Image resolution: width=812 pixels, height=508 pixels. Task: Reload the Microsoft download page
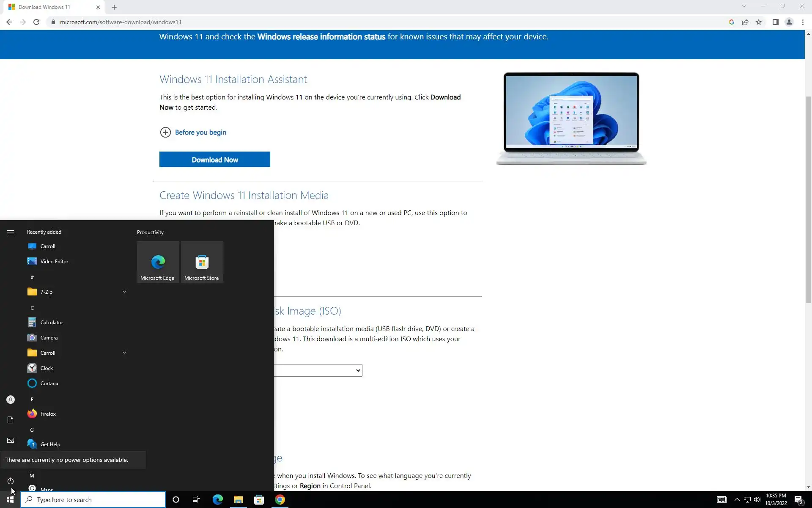(36, 22)
